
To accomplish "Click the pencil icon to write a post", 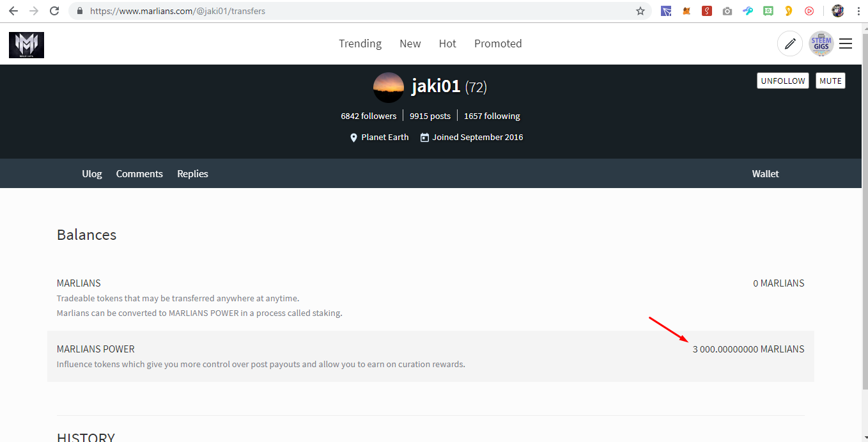I will (790, 43).
